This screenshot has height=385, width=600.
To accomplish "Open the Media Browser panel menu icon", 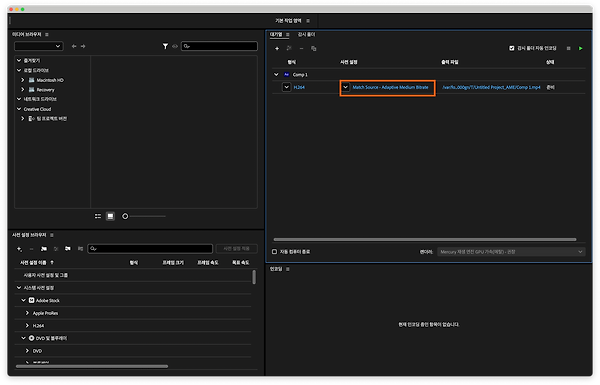I will (47, 34).
